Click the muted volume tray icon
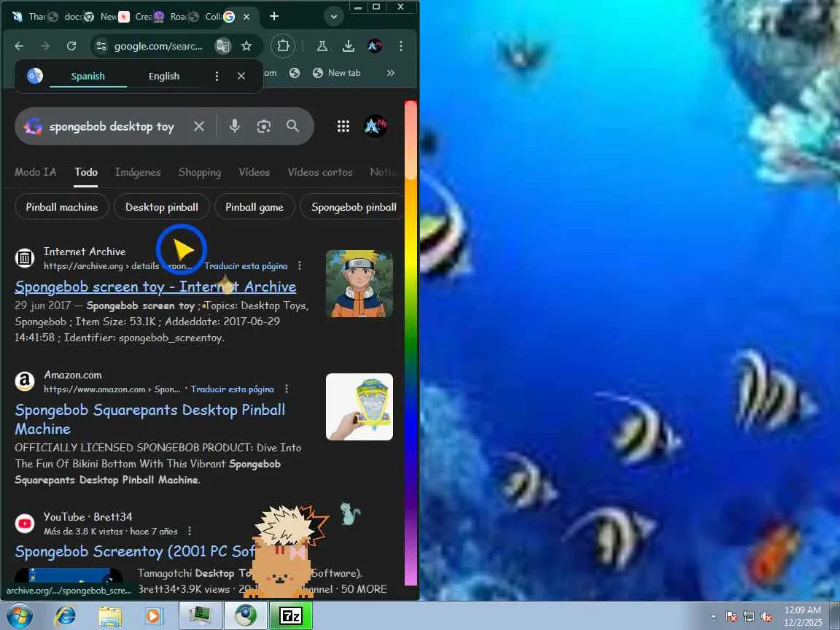840x630 pixels. (x=766, y=617)
